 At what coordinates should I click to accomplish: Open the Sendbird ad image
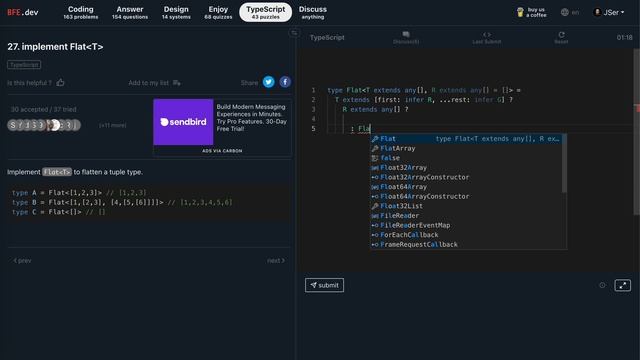(x=183, y=122)
